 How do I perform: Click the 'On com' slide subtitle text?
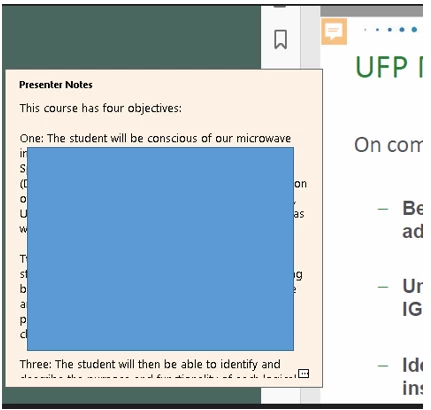pyautogui.click(x=388, y=145)
